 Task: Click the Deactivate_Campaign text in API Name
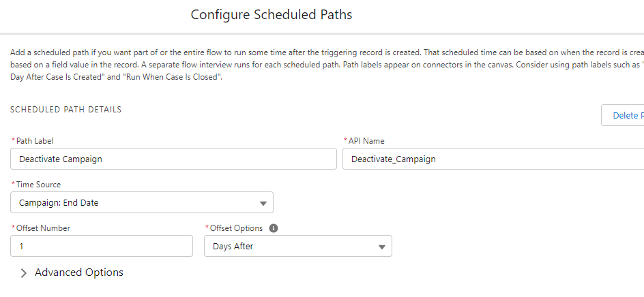393,159
